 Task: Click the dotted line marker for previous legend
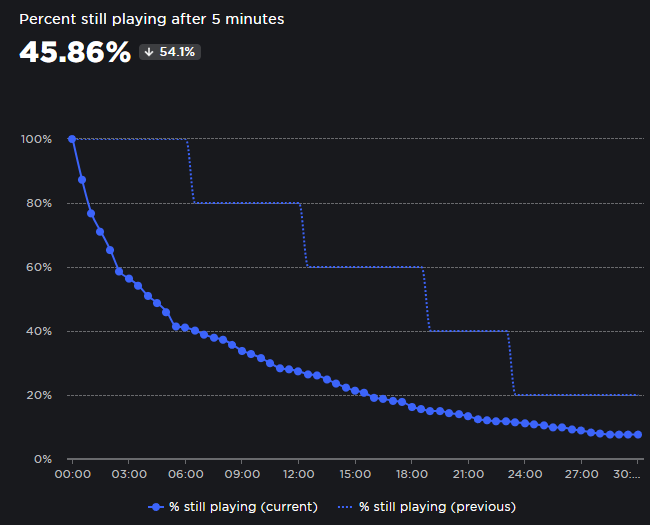click(345, 507)
